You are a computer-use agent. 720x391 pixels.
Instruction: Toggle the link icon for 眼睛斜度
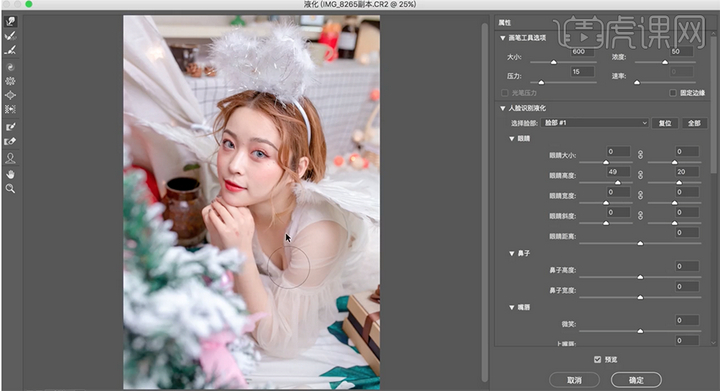point(640,215)
